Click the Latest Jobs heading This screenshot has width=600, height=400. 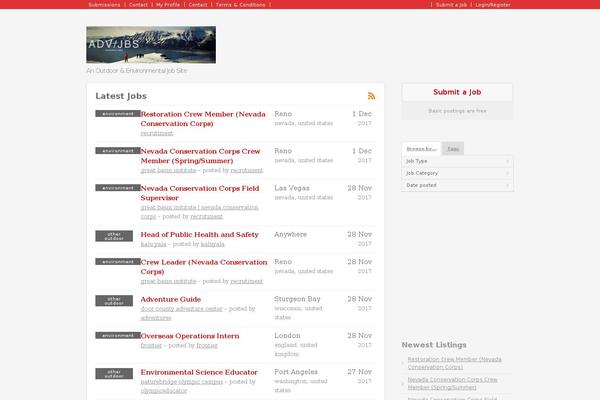pos(121,96)
